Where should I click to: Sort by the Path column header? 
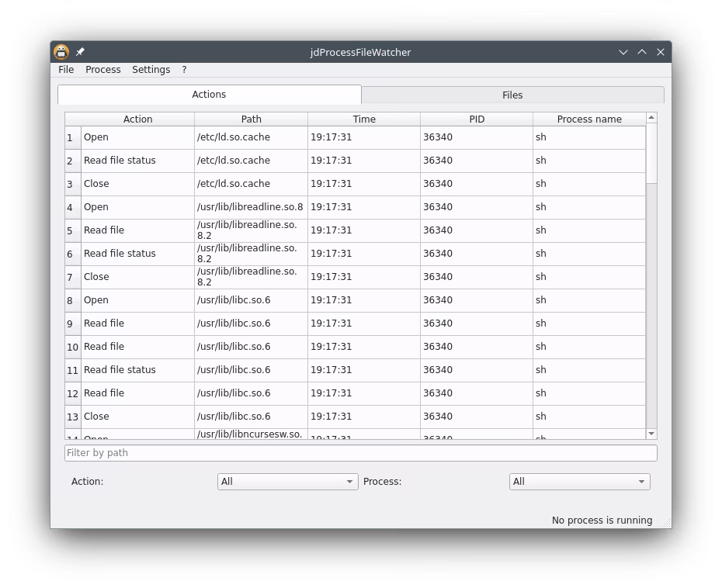[x=251, y=119]
